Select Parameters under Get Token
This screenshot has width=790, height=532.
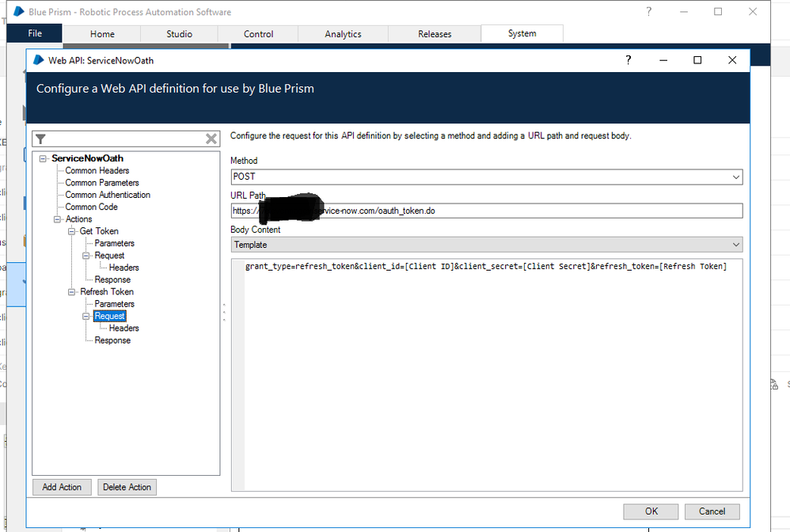114,243
